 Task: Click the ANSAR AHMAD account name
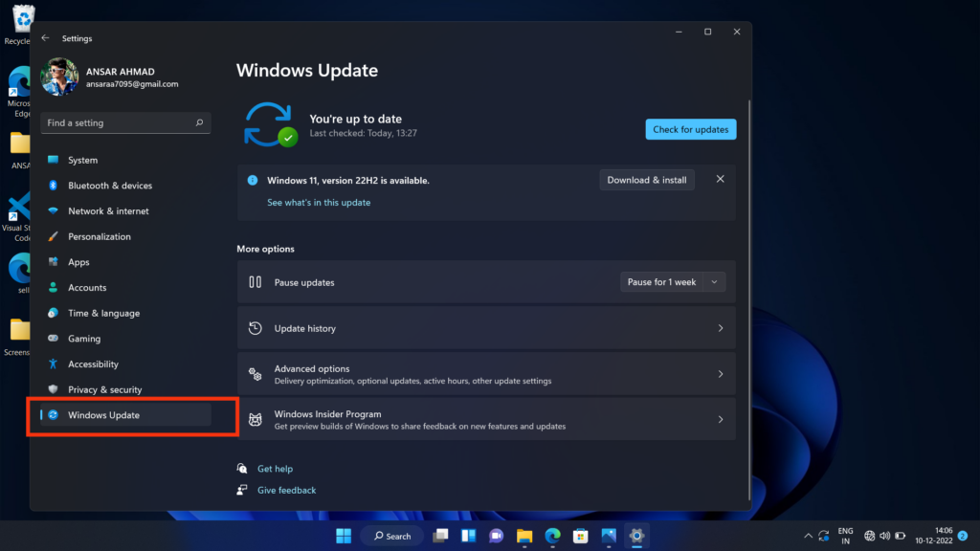pos(120,72)
